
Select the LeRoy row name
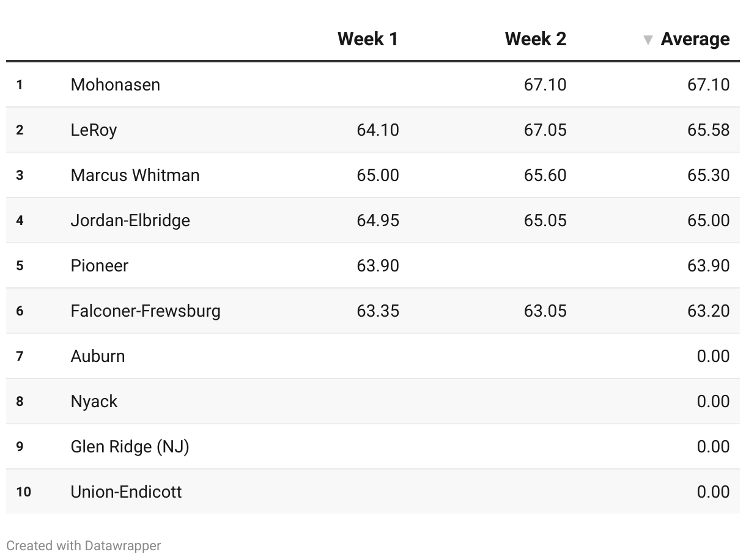click(x=94, y=130)
